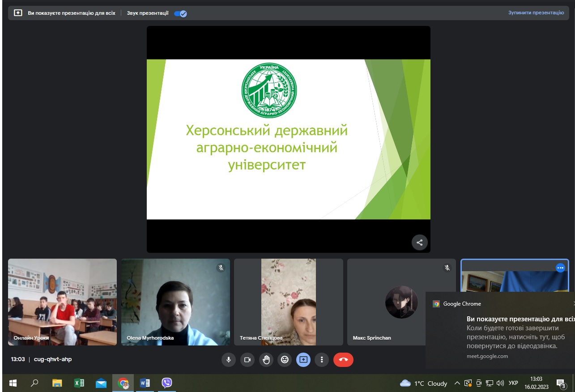Open Excel from the taskbar

(79, 383)
